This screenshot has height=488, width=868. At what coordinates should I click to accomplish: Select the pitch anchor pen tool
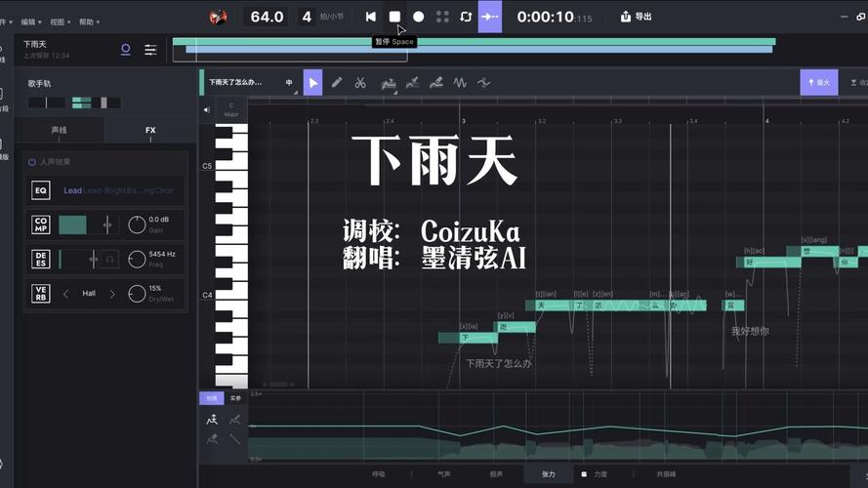click(x=412, y=82)
